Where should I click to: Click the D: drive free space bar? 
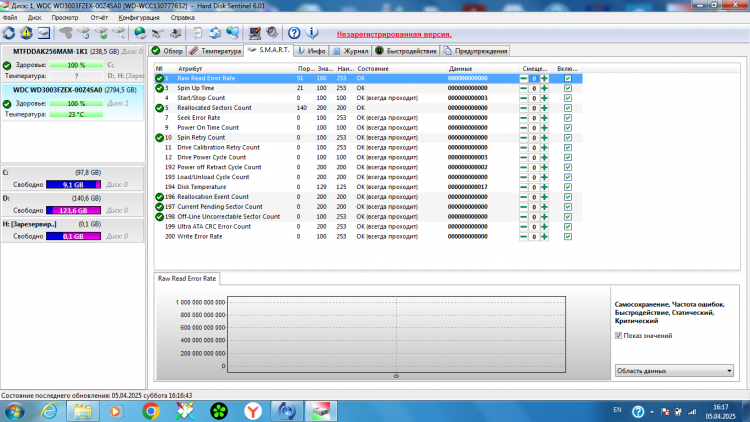[x=73, y=211]
